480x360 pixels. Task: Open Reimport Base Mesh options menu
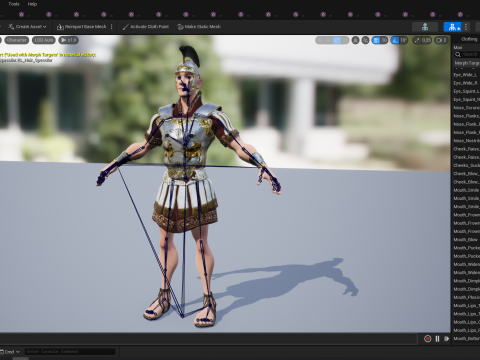(x=112, y=27)
